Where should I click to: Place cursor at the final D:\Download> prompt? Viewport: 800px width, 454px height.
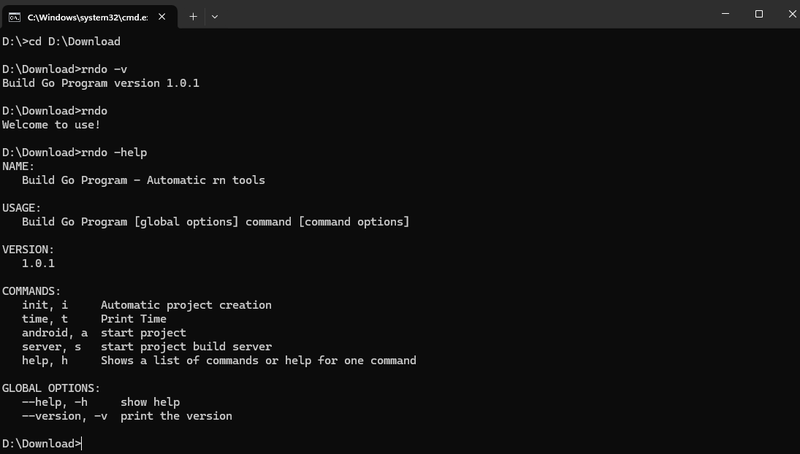pos(42,444)
